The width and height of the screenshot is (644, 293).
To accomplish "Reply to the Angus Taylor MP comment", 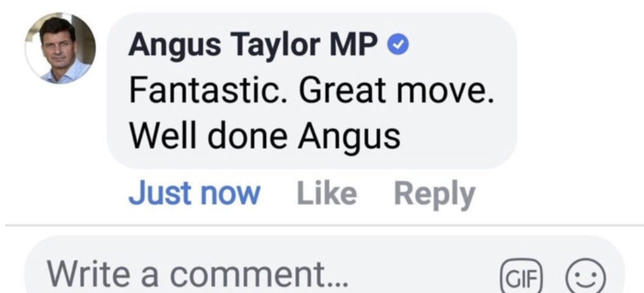I will click(434, 195).
